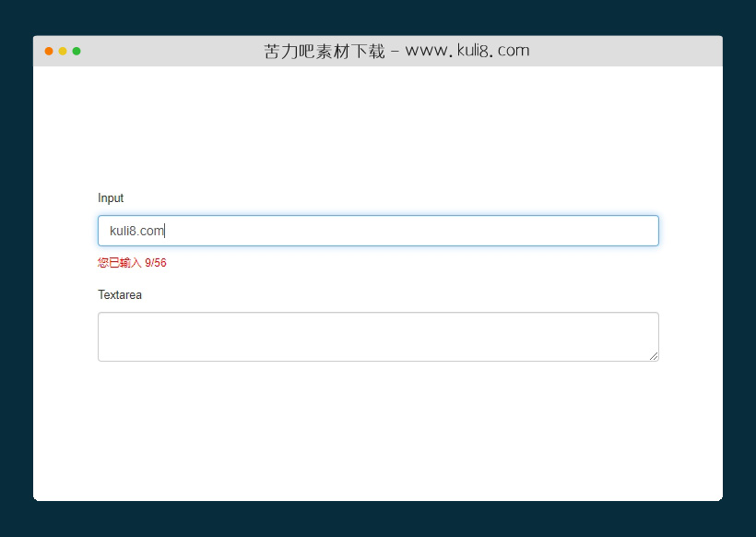
Task: Click the 9/56 count in red text
Action: (156, 263)
